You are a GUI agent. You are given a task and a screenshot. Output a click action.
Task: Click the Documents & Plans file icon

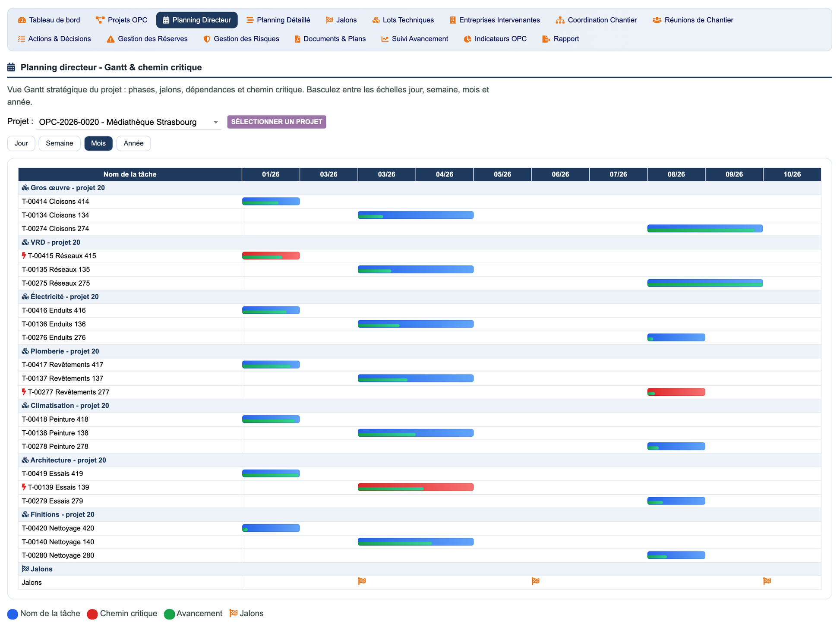coord(297,39)
